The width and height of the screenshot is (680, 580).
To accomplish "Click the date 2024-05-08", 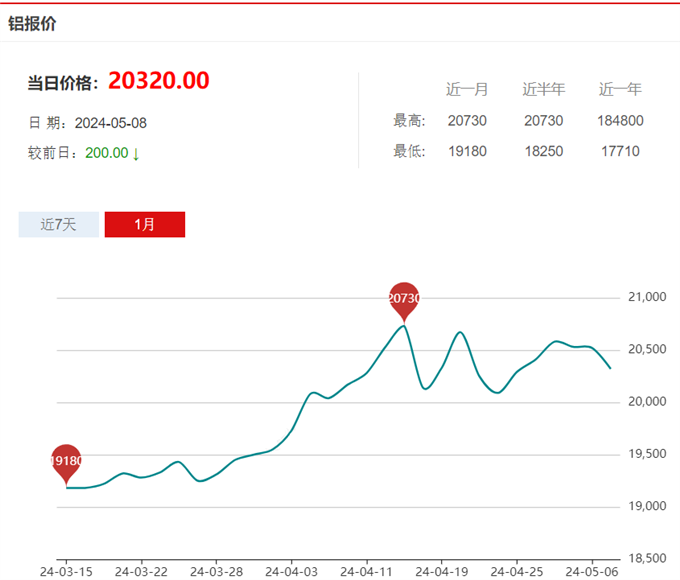I will 111,123.
